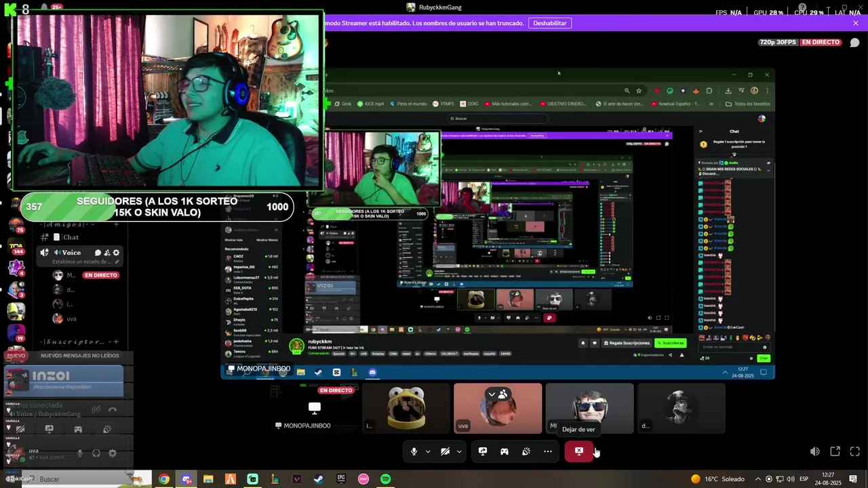
Task: Add channel to Suscriptor category plus
Action: pyautogui.click(x=117, y=342)
